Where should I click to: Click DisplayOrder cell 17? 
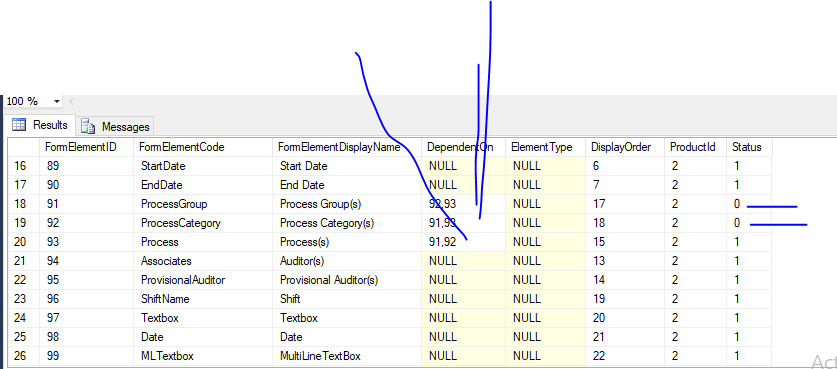625,204
